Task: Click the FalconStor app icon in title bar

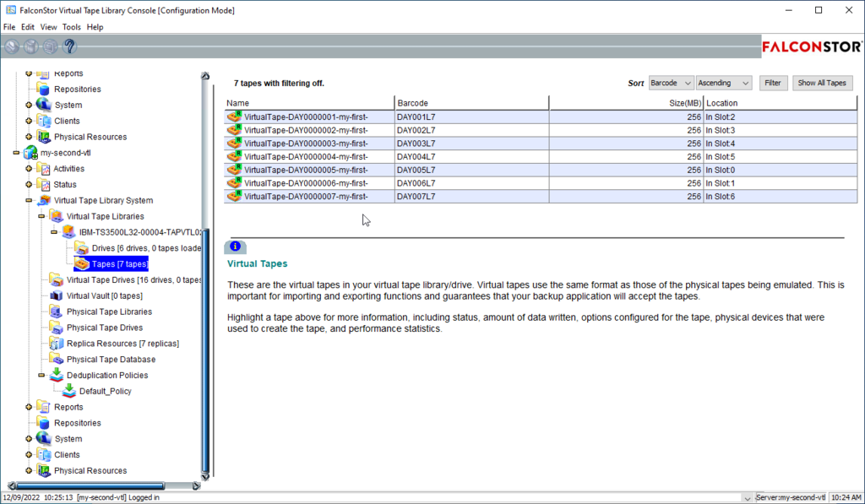Action: [x=10, y=10]
